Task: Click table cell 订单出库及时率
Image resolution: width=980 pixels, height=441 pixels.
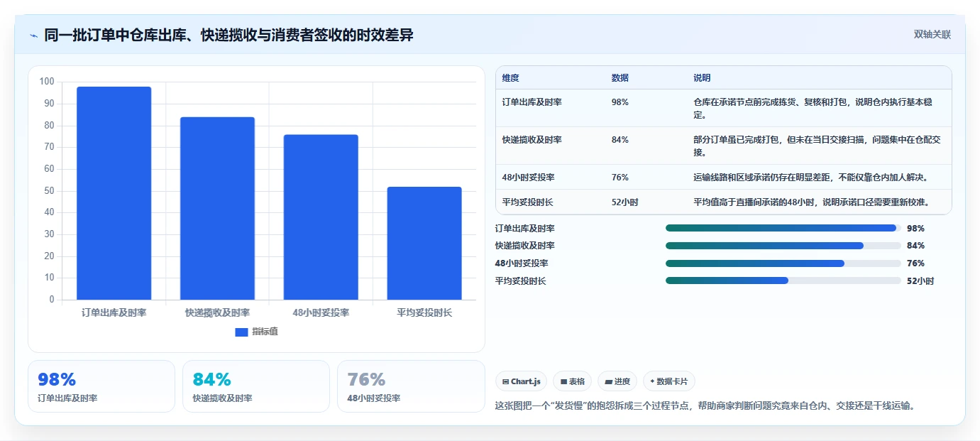Action: coord(532,102)
